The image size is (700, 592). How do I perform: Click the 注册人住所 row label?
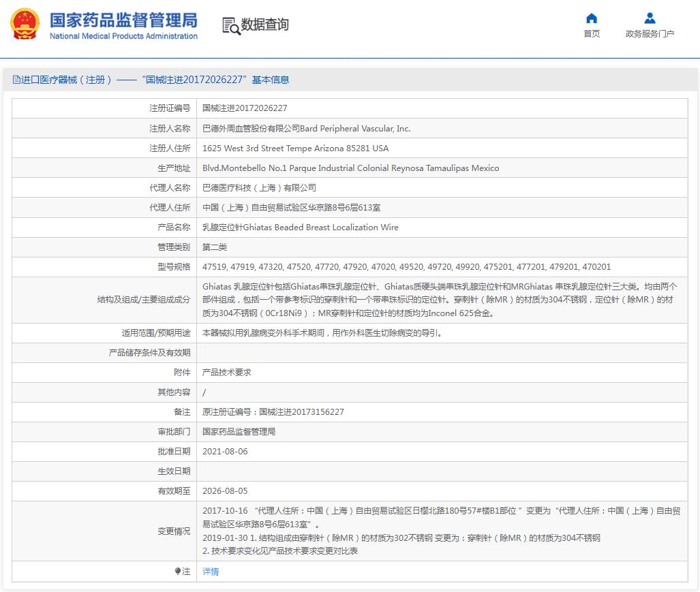(x=170, y=148)
